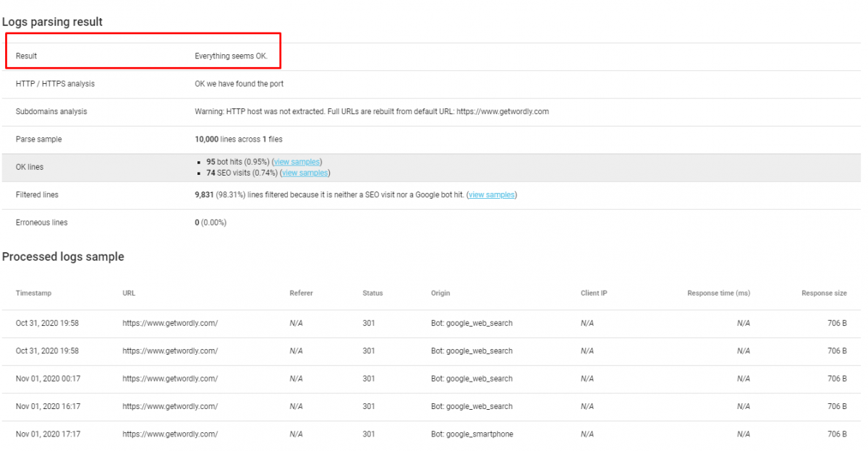This screenshot has height=451, width=868.
Task: Click the Referer column header
Action: click(301, 293)
